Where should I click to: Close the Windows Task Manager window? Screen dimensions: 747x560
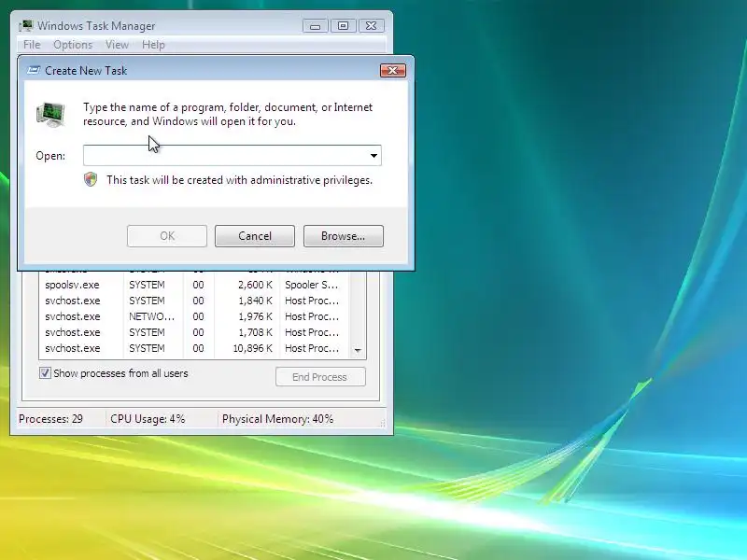(x=371, y=26)
